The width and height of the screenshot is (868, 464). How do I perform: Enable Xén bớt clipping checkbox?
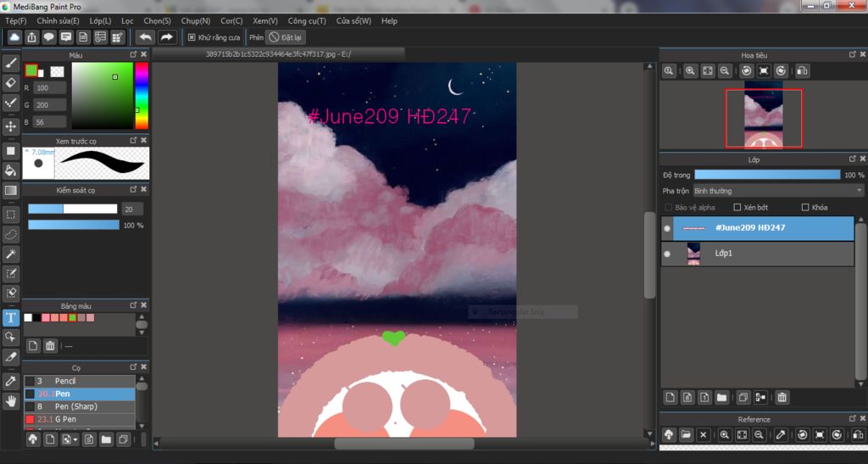[737, 207]
